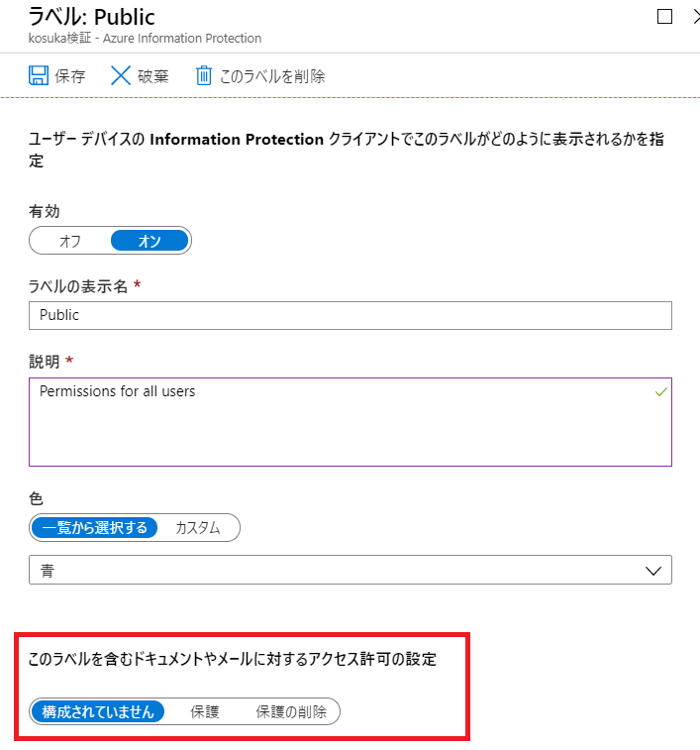Click the green checkmark in the description box
The height and width of the screenshot is (750, 700).
point(661,391)
